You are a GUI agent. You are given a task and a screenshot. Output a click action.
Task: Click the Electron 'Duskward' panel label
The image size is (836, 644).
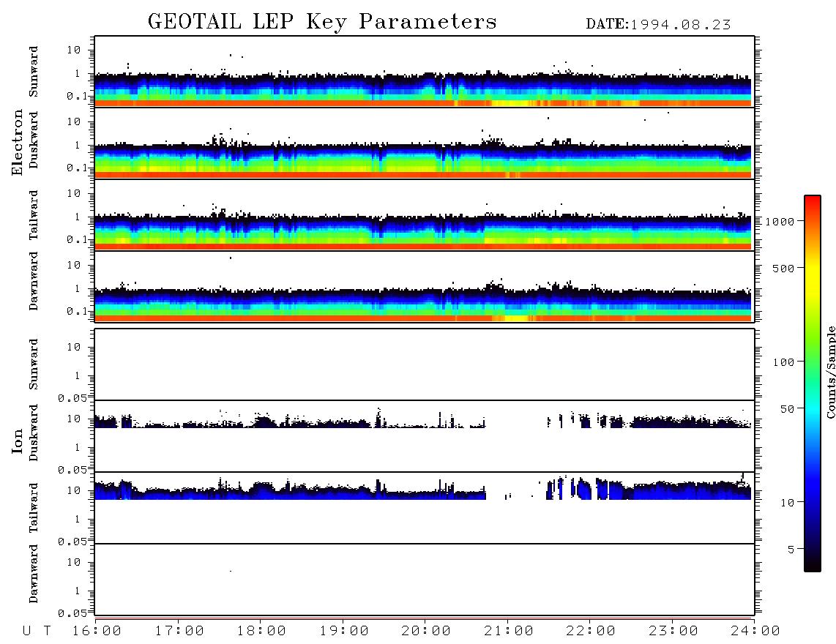coord(34,140)
